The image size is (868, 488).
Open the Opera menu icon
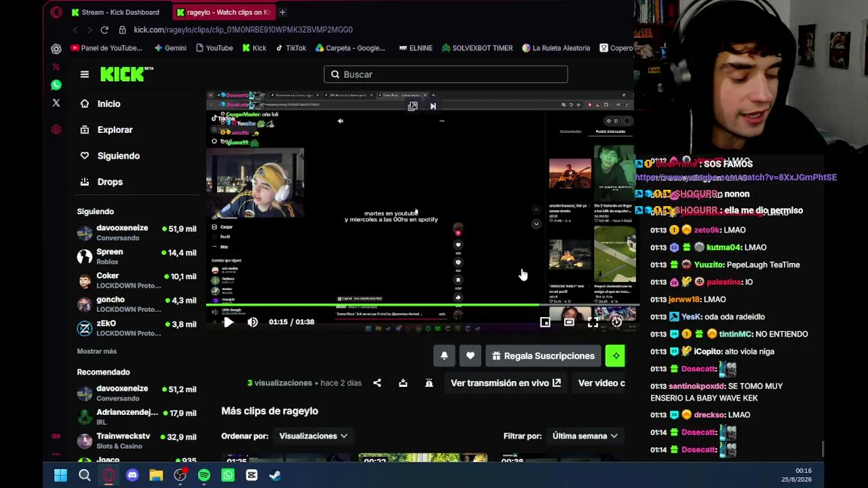click(56, 12)
